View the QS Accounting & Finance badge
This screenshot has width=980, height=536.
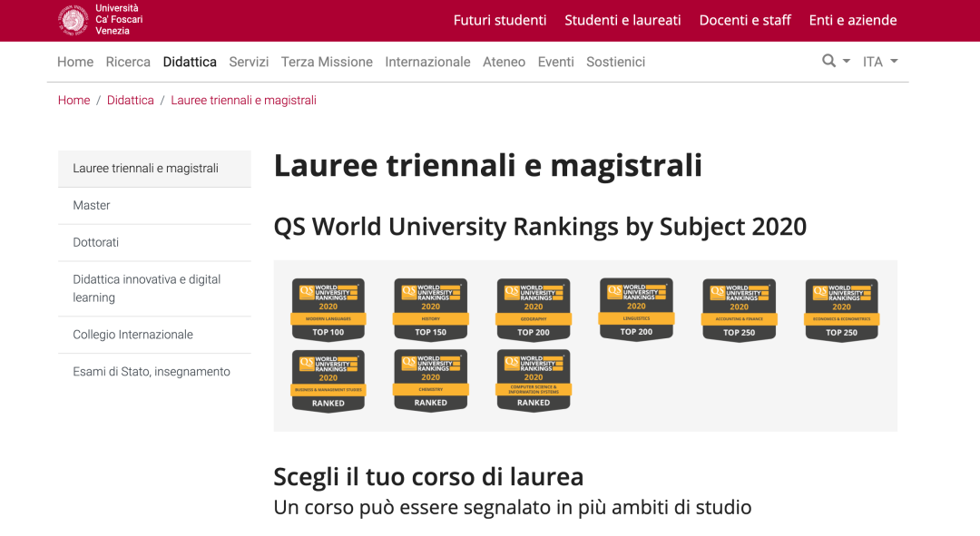[740, 310]
